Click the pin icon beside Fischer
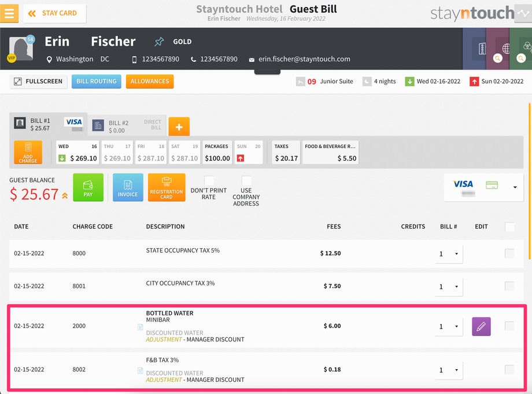The image size is (532, 394). pyautogui.click(x=159, y=42)
